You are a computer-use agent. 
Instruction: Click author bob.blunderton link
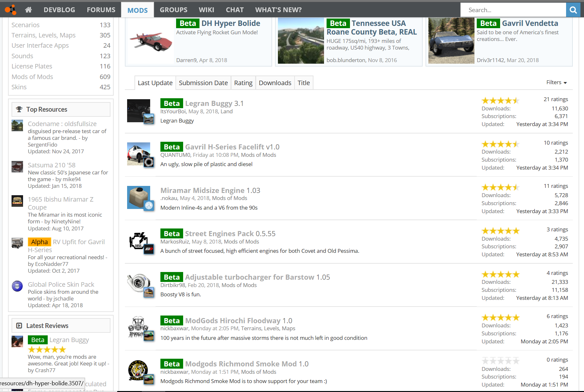coord(346,60)
